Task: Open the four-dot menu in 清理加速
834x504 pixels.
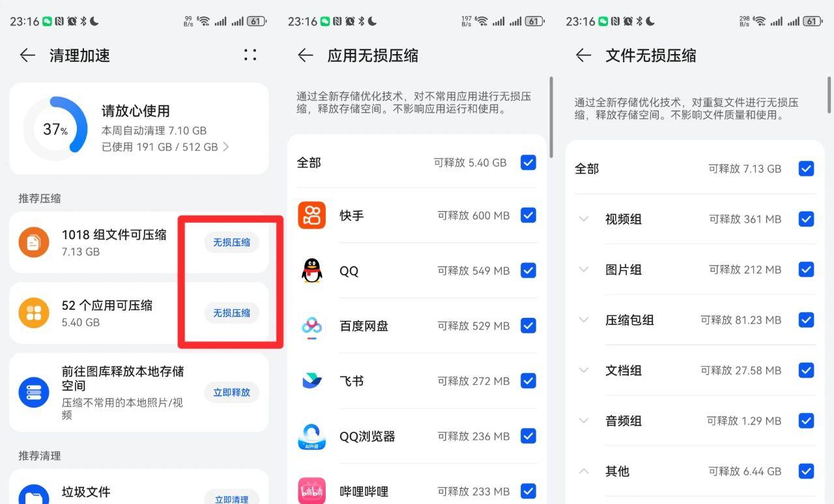Action: pyautogui.click(x=250, y=55)
